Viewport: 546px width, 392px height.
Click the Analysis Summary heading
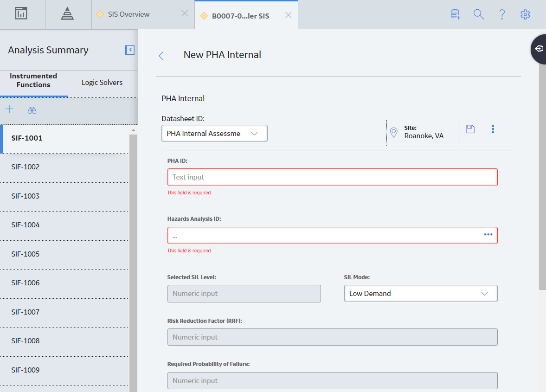[x=48, y=50]
